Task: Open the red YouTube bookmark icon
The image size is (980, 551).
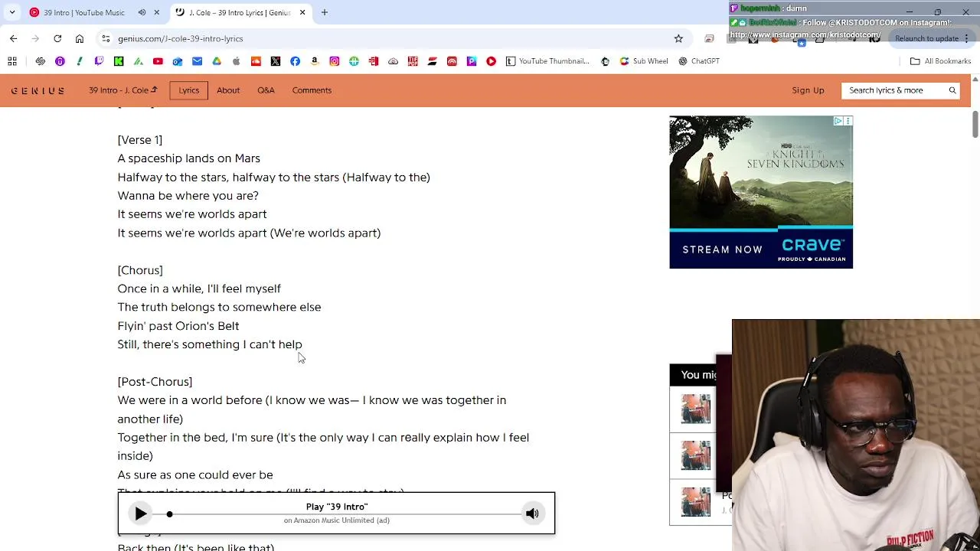Action: coord(158,61)
